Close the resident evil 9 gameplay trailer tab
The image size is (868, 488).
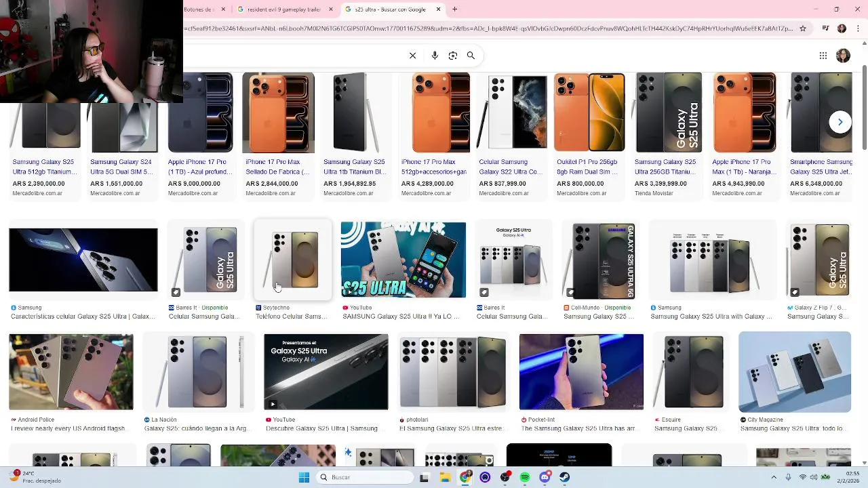tap(331, 9)
